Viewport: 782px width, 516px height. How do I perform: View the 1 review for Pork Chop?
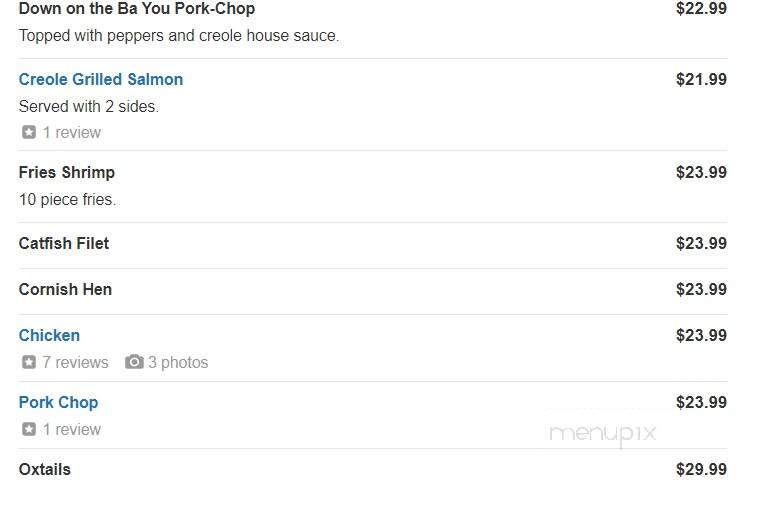tap(71, 429)
